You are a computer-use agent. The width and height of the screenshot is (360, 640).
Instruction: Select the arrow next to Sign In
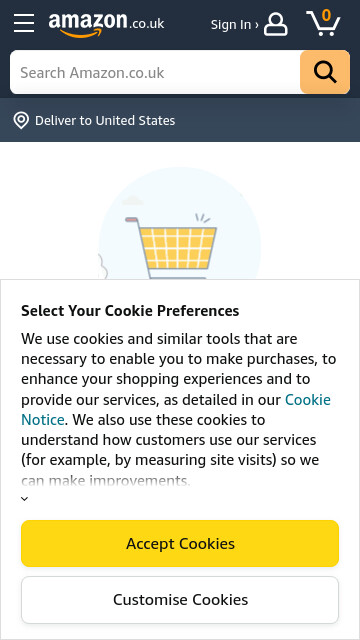(x=257, y=25)
